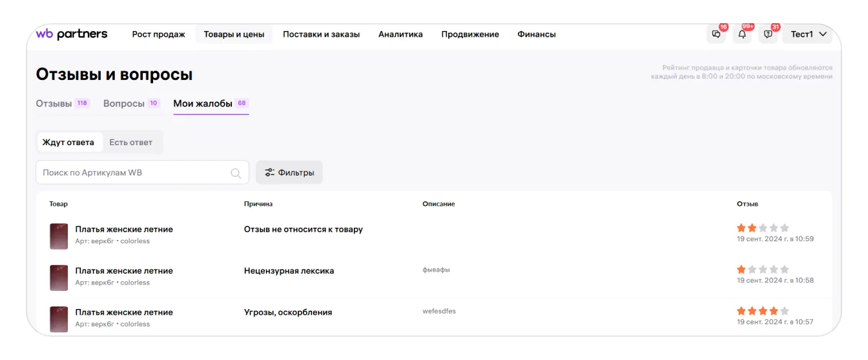Click the Поиск по Артикулам WB field
The width and height of the screenshot is (868, 360).
132,173
